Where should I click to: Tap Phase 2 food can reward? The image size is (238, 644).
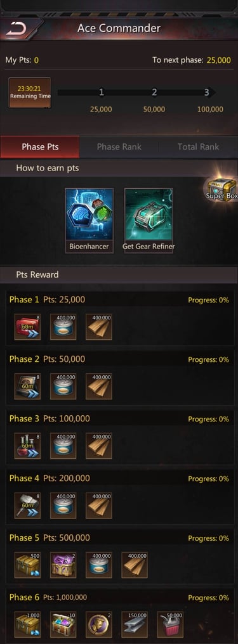(x=63, y=387)
